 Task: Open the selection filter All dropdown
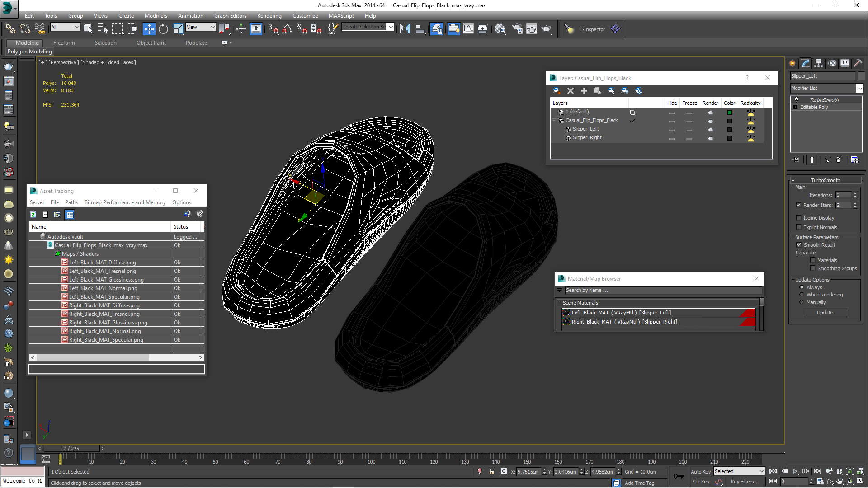(66, 27)
